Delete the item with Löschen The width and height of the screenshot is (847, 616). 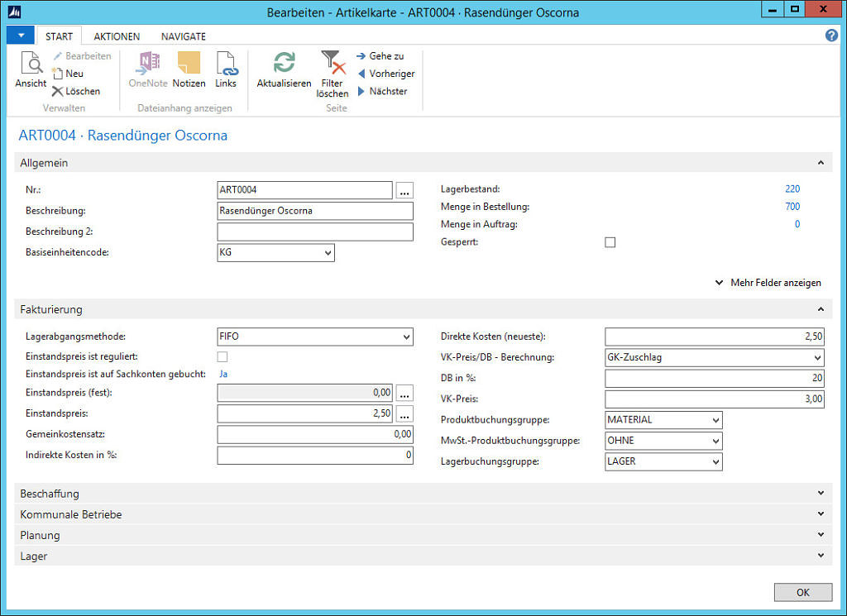pyautogui.click(x=76, y=91)
